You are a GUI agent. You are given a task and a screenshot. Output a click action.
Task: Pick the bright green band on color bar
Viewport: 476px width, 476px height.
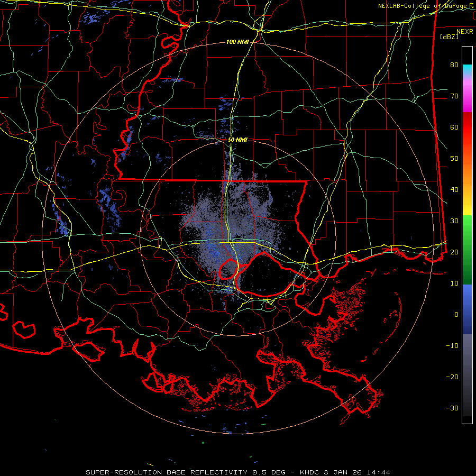tap(467, 224)
